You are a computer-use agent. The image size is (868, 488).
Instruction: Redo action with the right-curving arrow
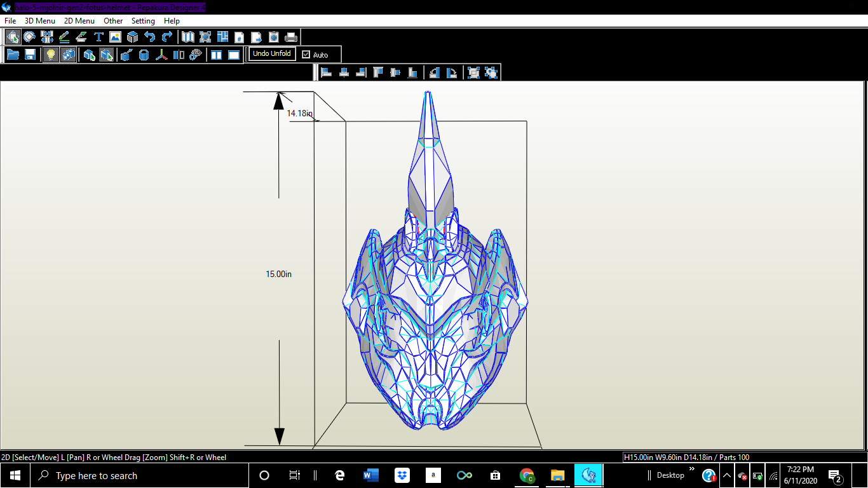click(166, 37)
